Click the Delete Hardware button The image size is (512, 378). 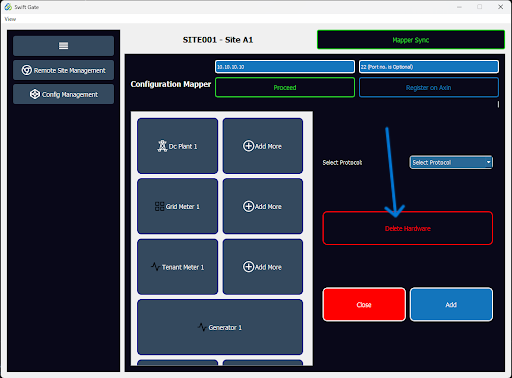pos(408,228)
